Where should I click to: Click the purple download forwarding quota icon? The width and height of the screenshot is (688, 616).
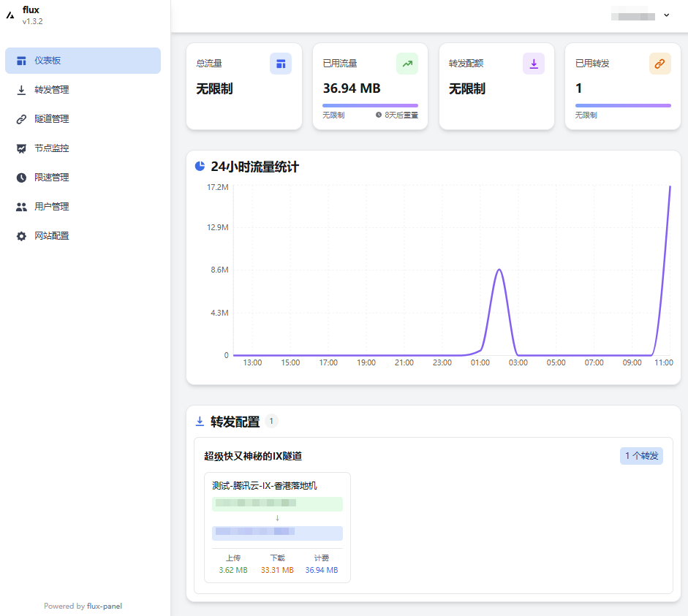[x=534, y=64]
